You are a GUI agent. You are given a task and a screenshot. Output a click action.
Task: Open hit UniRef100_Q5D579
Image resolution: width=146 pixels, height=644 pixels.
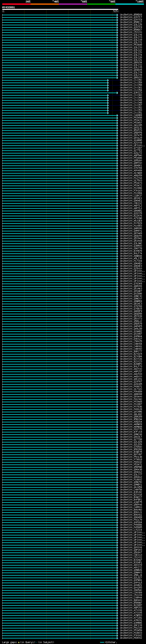pos(131,324)
